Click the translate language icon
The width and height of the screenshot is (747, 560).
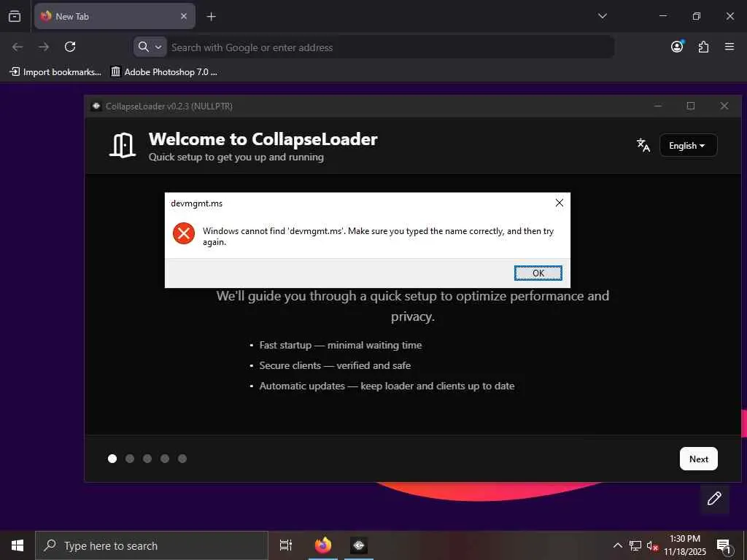click(x=643, y=145)
